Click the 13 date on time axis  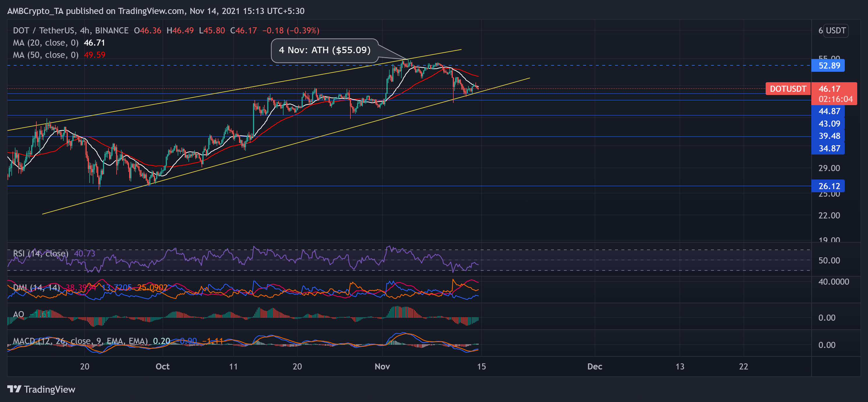pos(680,367)
